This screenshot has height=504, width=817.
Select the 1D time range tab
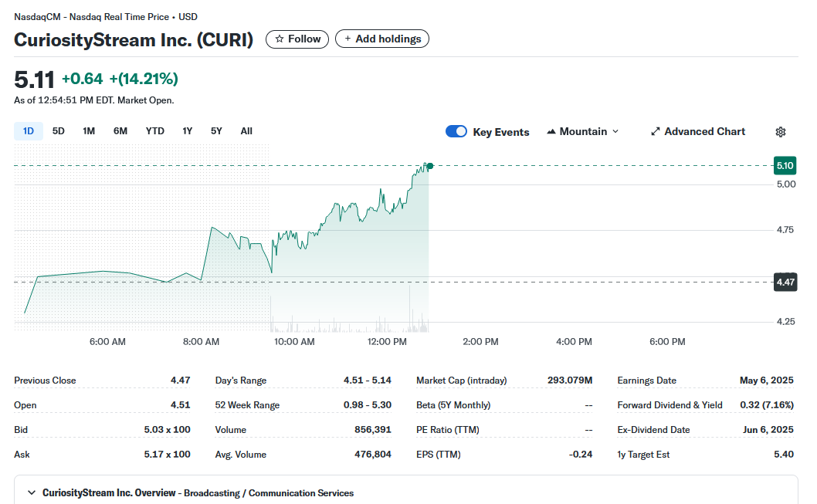tap(28, 131)
